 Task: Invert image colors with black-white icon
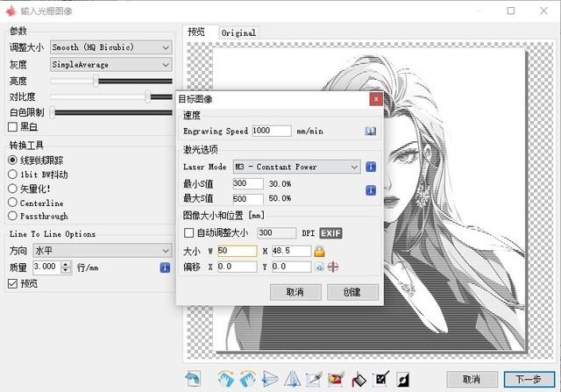(403, 379)
